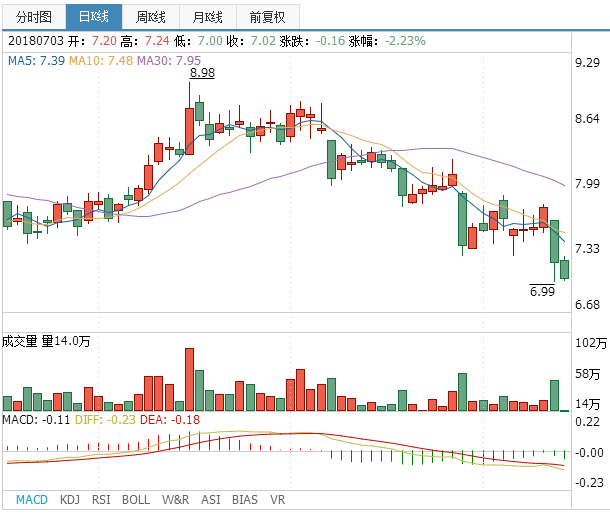
Task: Click the 成交量 量14.0万 label
Action: click(46, 341)
